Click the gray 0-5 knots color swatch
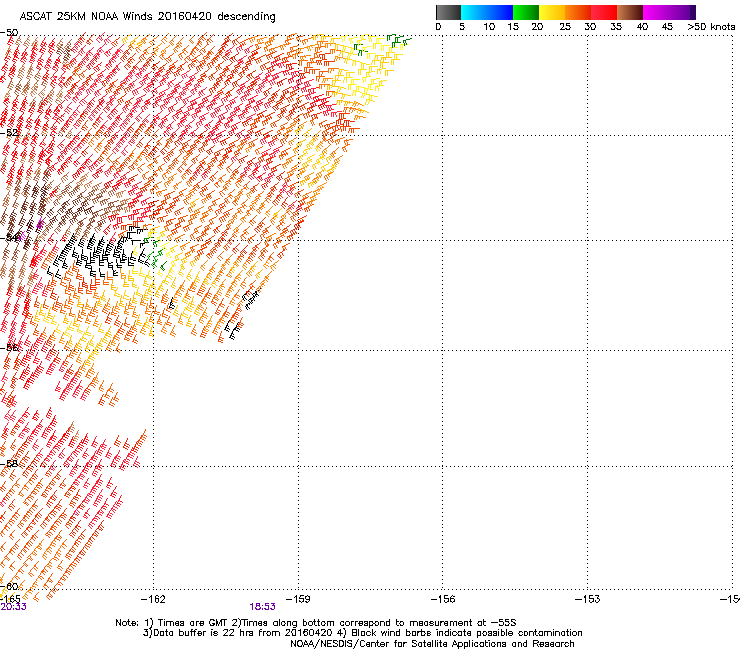The image size is (740, 650). [x=448, y=12]
